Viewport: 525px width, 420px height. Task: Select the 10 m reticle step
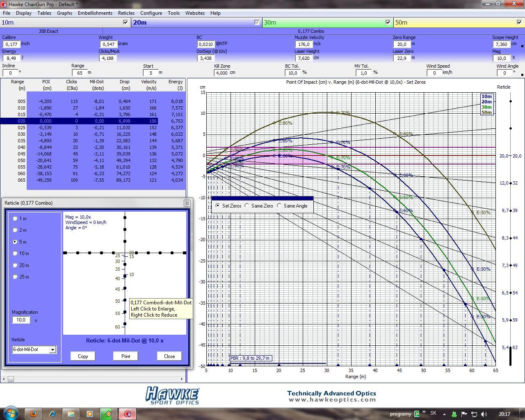(15, 253)
